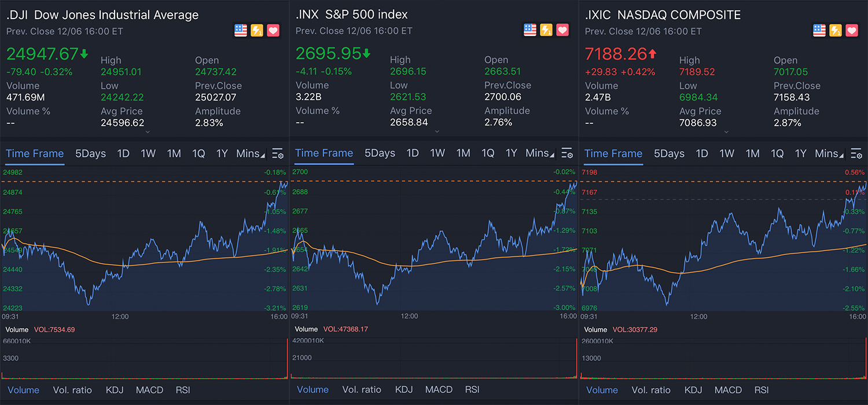Open chart settings icon in Dow Jones panel
Screen dimensions: 868x405
278,153
